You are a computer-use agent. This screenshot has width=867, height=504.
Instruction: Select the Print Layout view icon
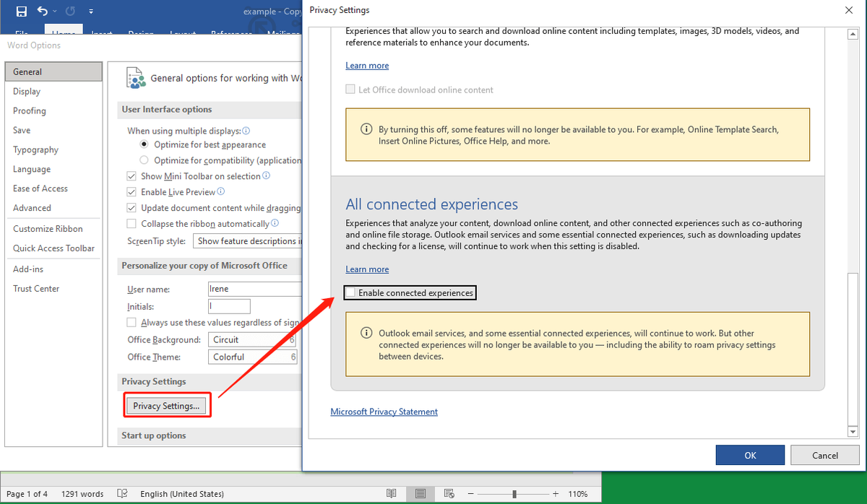pyautogui.click(x=420, y=494)
